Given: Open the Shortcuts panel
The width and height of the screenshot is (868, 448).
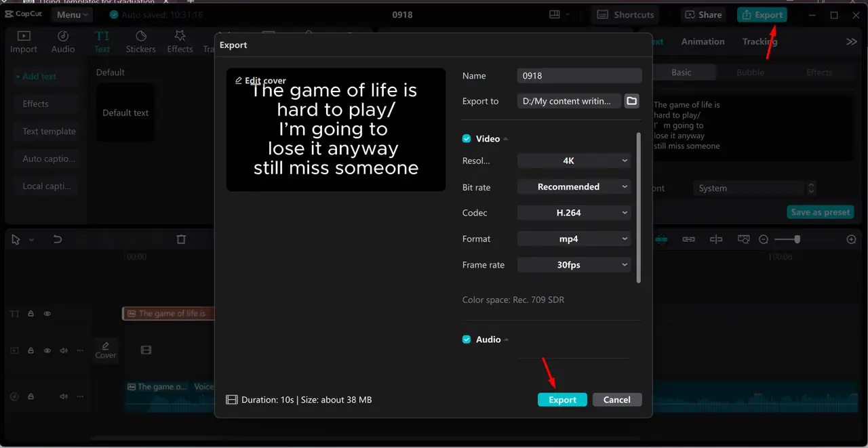Looking at the screenshot, I should [626, 15].
